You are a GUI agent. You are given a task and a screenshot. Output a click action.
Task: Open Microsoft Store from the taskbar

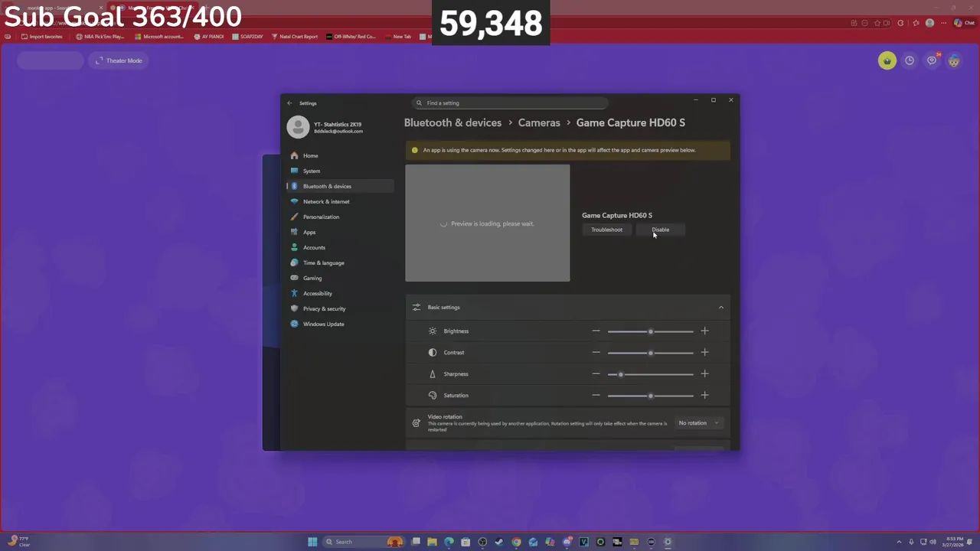coord(465,542)
